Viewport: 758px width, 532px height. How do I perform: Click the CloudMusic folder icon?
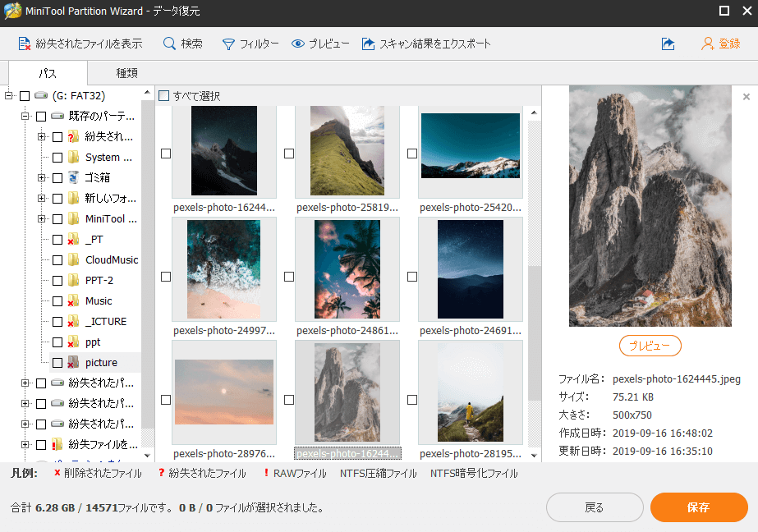(x=73, y=260)
